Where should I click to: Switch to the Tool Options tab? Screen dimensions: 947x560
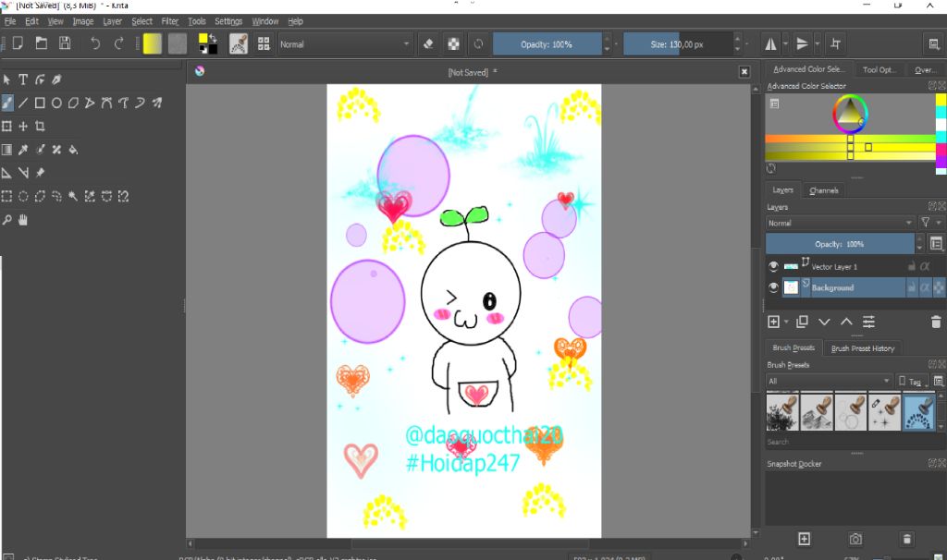pyautogui.click(x=879, y=69)
